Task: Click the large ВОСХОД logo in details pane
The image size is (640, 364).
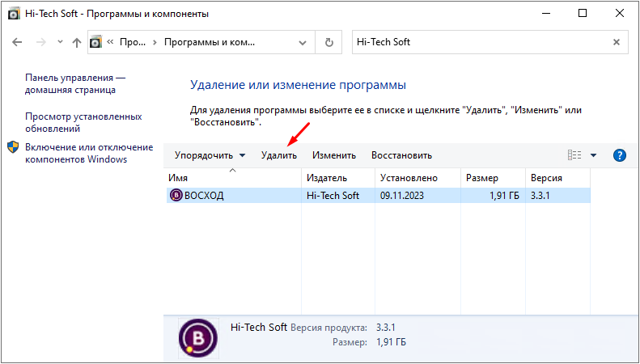Action: 197,338
